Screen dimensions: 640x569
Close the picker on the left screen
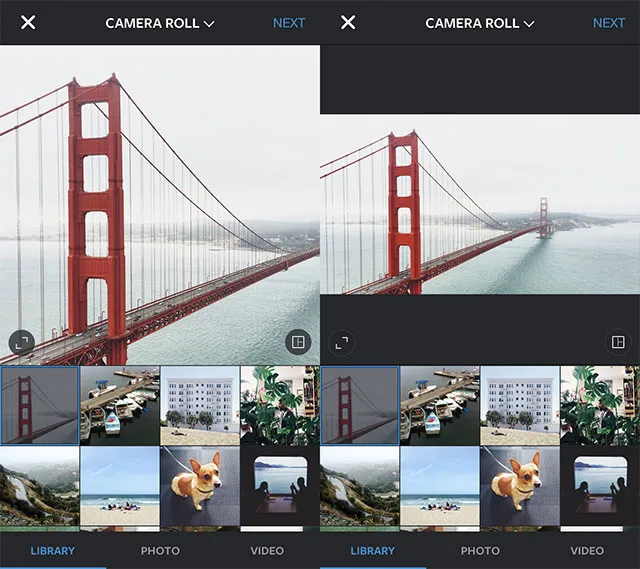(28, 22)
